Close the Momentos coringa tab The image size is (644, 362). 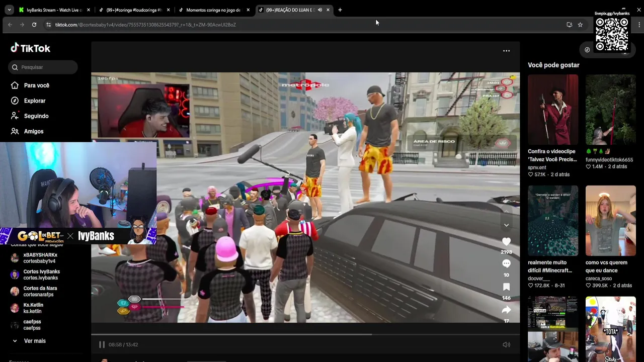pyautogui.click(x=249, y=10)
